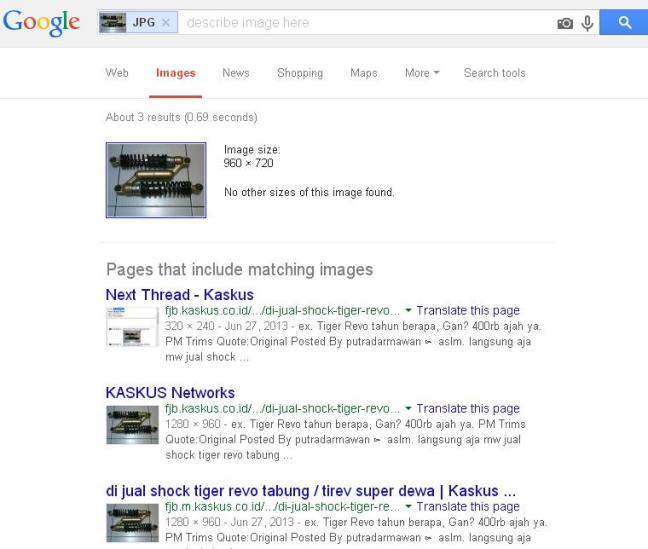Switch to the Web tab
Image resolution: width=648 pixels, height=549 pixels.
117,73
